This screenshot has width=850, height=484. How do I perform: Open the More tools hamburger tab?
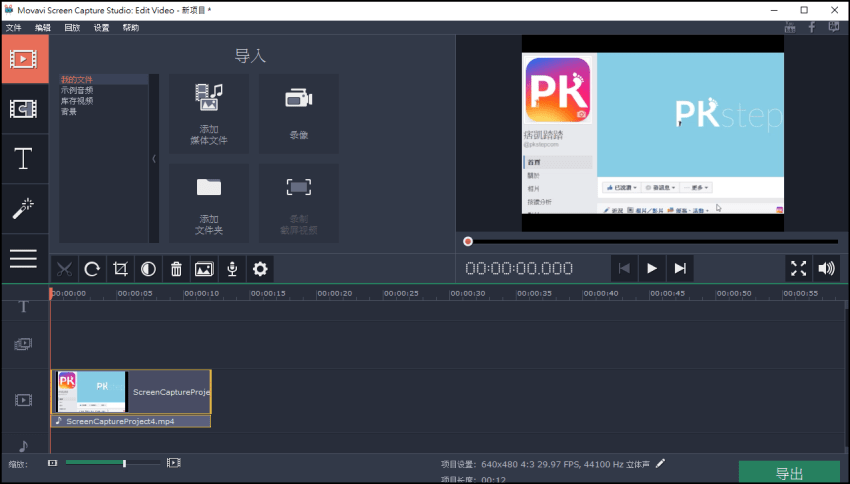24,259
